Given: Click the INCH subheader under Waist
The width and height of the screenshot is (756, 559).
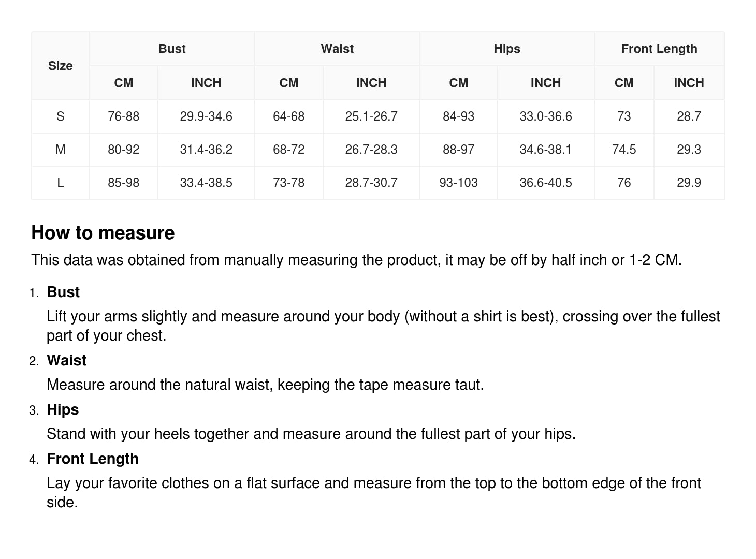Looking at the screenshot, I should [371, 83].
